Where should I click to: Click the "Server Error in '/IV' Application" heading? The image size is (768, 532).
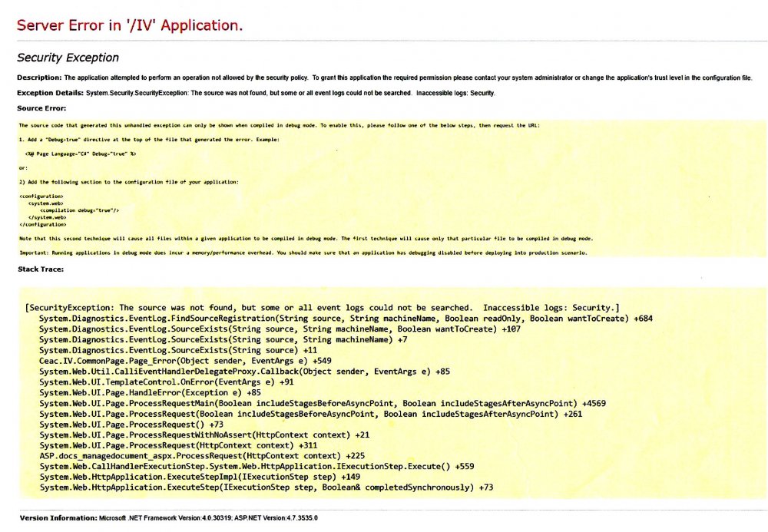(130, 25)
